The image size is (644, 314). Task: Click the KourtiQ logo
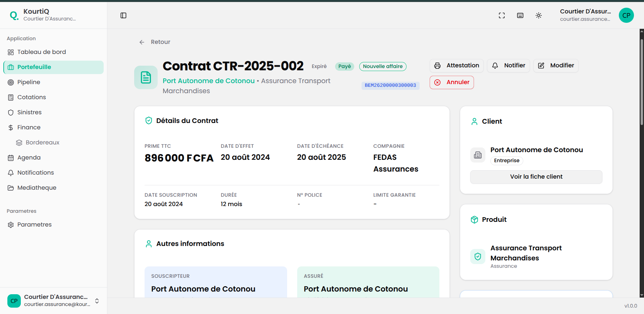14,15
